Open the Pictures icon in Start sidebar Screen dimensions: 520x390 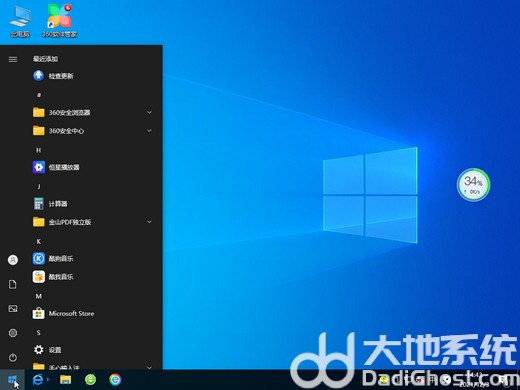click(13, 309)
